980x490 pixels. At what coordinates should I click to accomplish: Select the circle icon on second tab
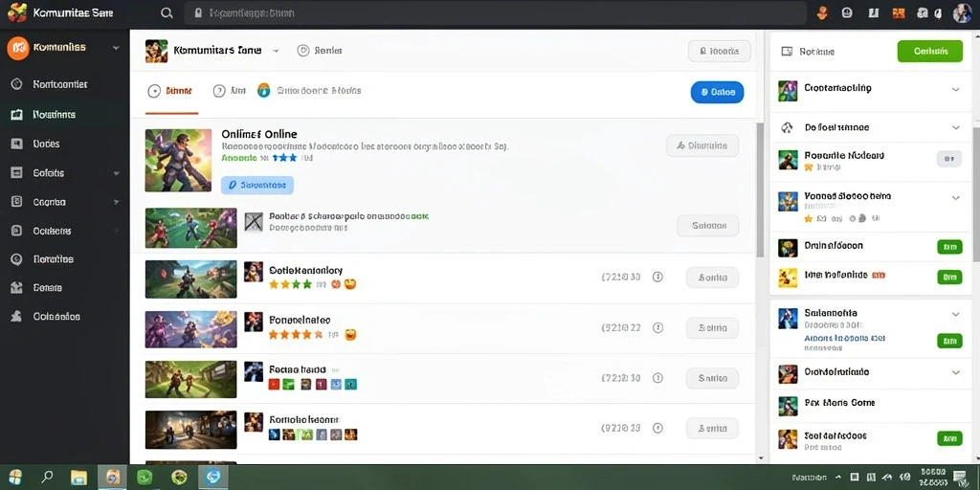[x=219, y=91]
